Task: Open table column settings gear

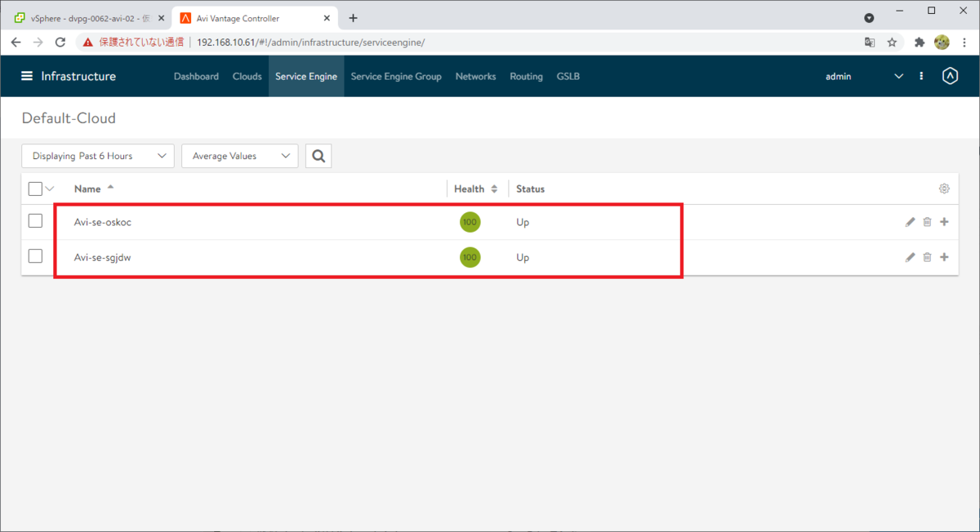Action: pos(944,188)
